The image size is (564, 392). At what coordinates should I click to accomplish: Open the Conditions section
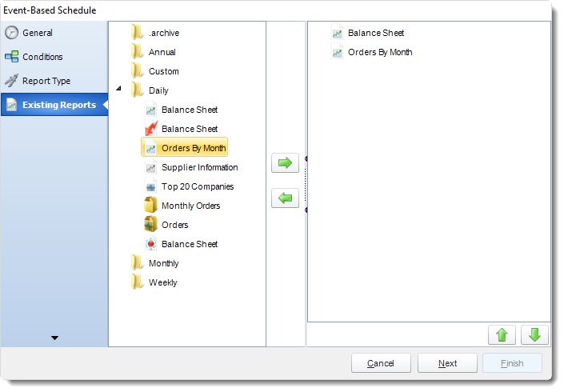point(54,57)
